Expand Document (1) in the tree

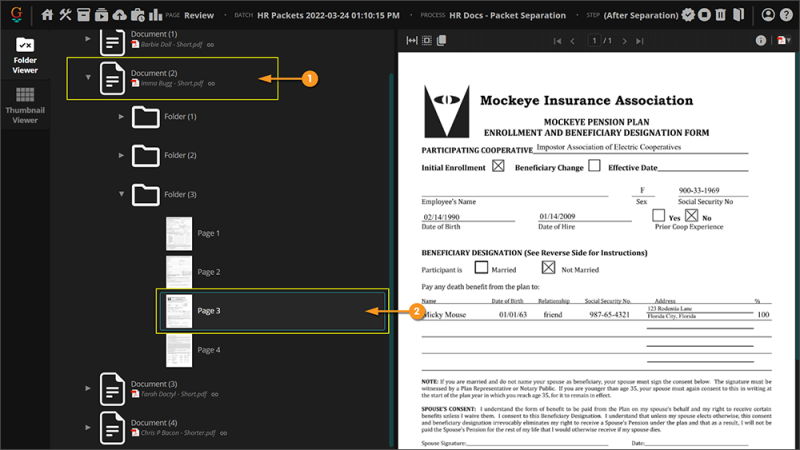88,38
